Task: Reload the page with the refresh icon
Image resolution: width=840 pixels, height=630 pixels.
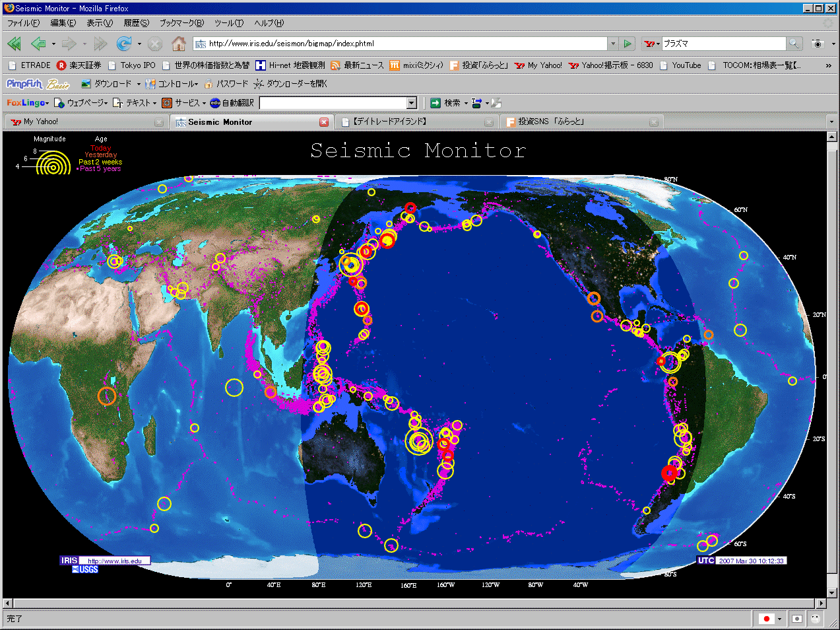Action: pos(123,44)
